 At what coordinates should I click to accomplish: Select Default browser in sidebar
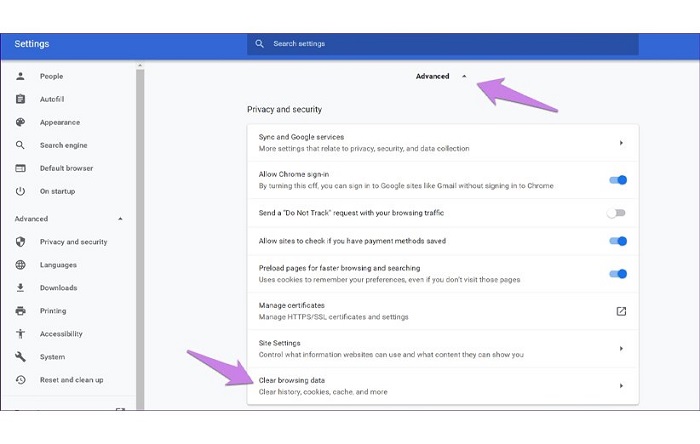pyautogui.click(x=67, y=168)
